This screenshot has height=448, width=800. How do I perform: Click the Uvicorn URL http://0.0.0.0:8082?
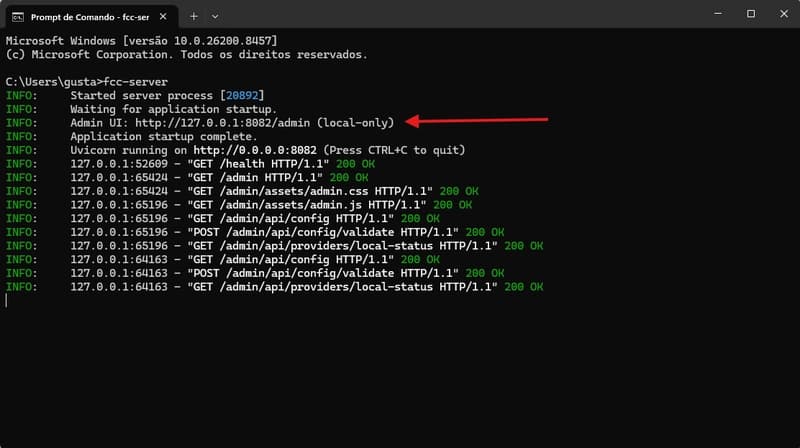[x=255, y=151]
